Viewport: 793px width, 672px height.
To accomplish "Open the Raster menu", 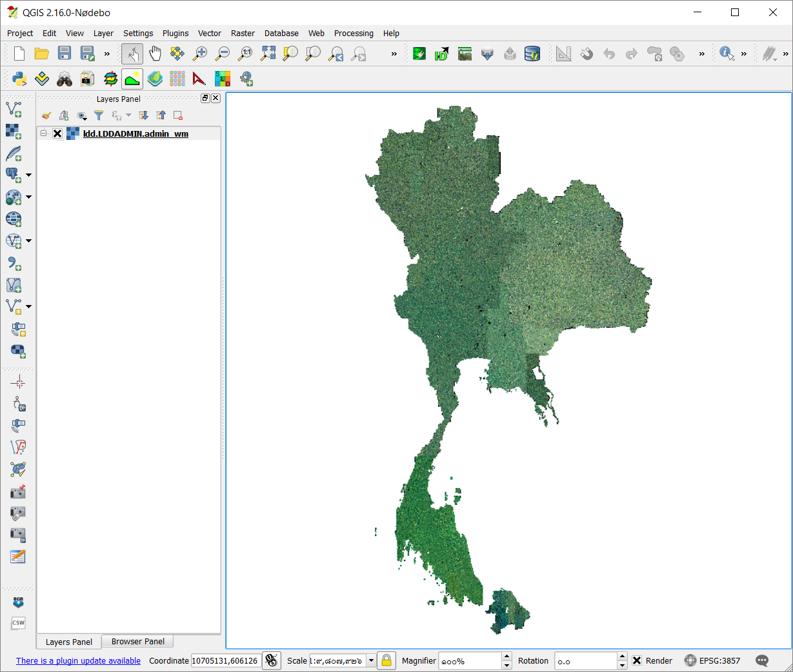I will (x=243, y=33).
